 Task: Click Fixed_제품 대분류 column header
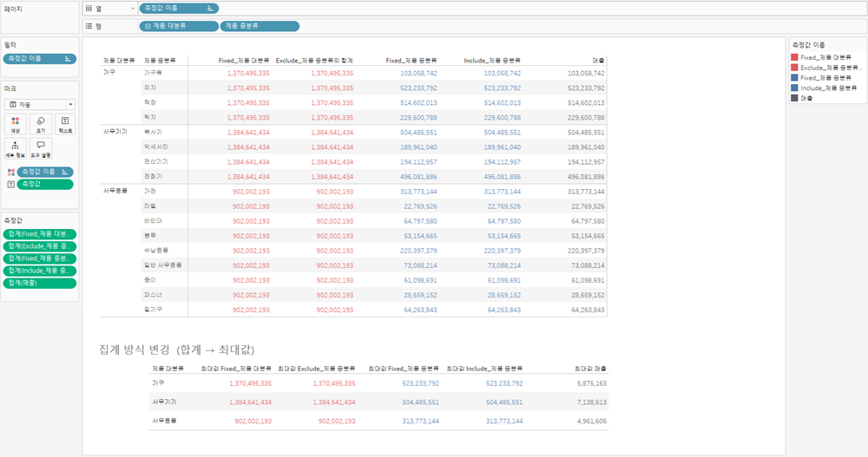tap(244, 61)
